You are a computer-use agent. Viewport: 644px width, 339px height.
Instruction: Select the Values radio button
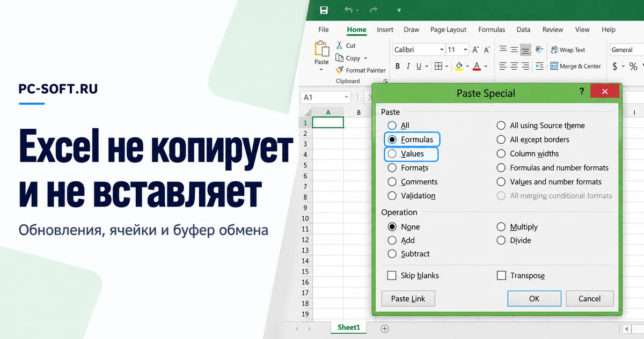point(392,154)
